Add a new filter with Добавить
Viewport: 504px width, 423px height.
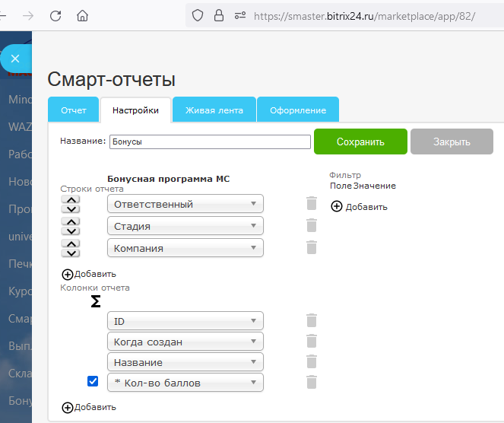pos(359,206)
